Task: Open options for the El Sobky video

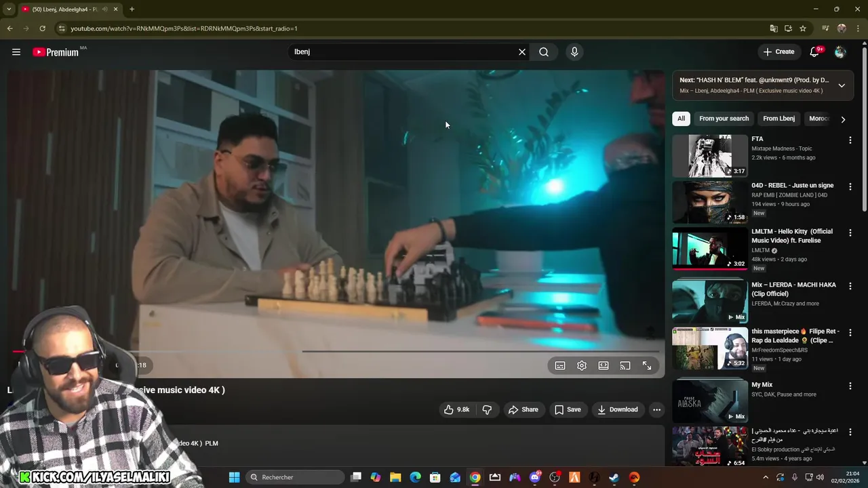Action: pyautogui.click(x=850, y=432)
